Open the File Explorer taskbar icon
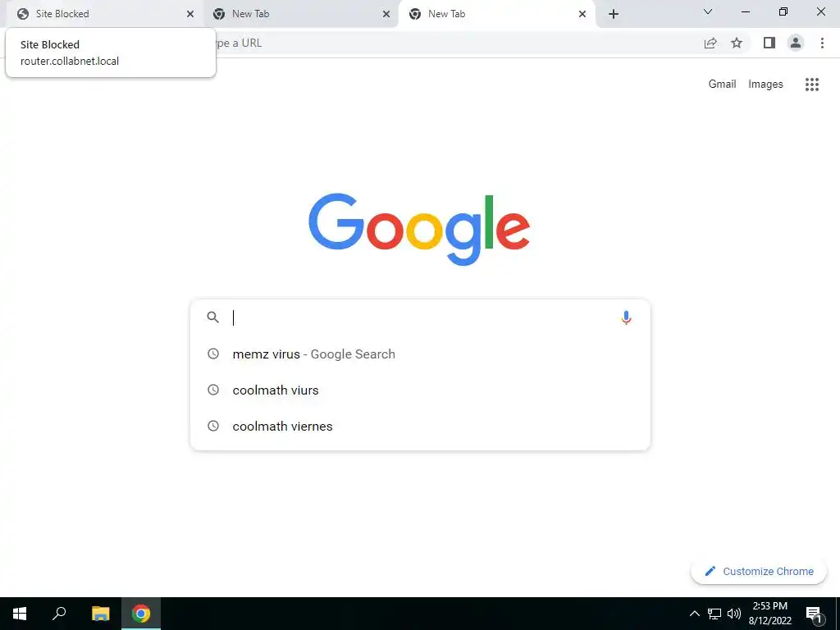 100,614
